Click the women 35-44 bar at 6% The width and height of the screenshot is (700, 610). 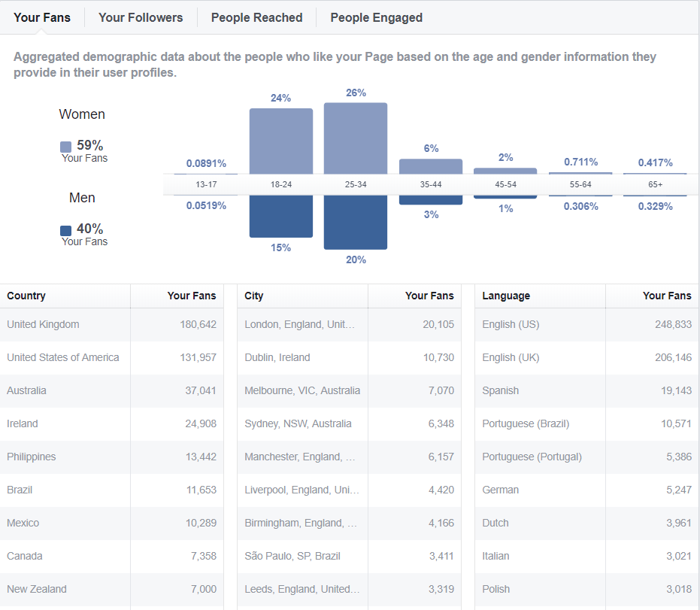coord(431,166)
